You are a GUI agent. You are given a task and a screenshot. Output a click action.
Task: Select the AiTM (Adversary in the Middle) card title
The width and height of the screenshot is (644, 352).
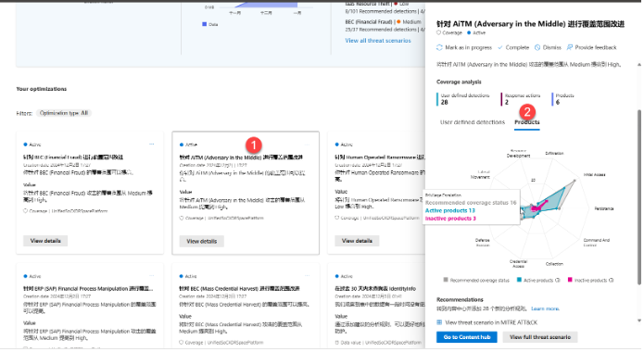click(241, 157)
